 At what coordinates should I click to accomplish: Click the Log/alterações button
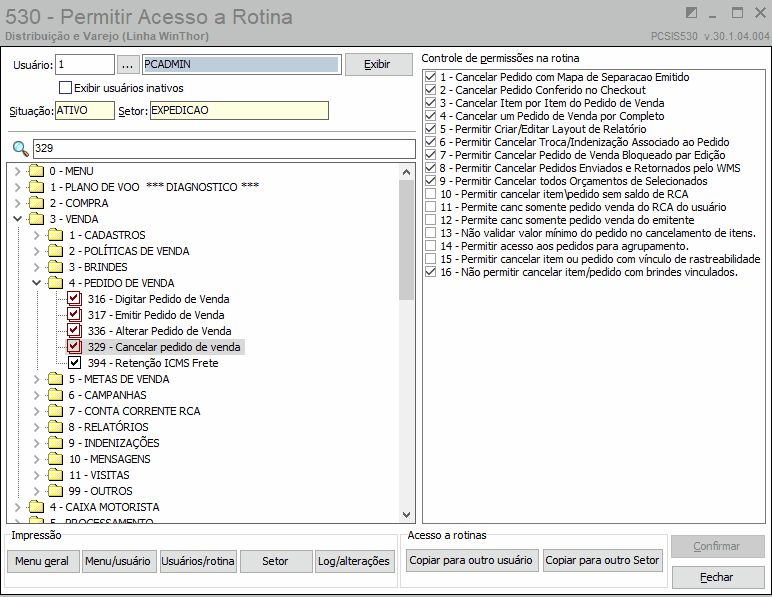pyautogui.click(x=354, y=562)
